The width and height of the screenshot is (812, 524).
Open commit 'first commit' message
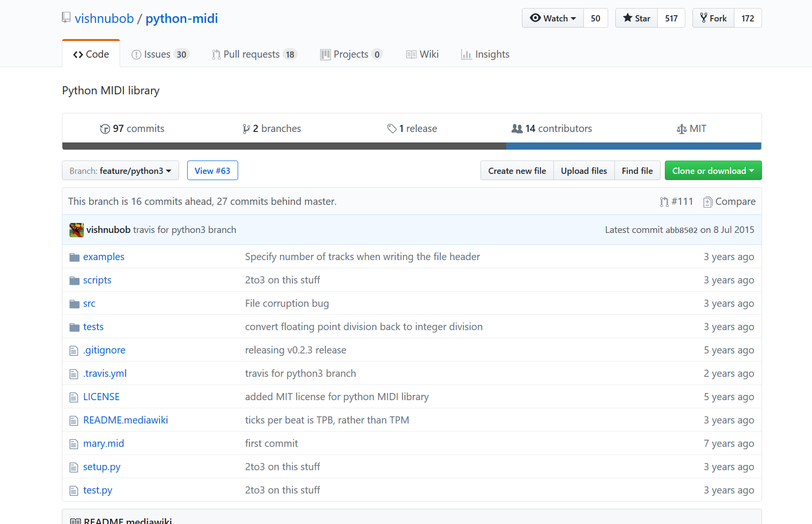point(271,443)
